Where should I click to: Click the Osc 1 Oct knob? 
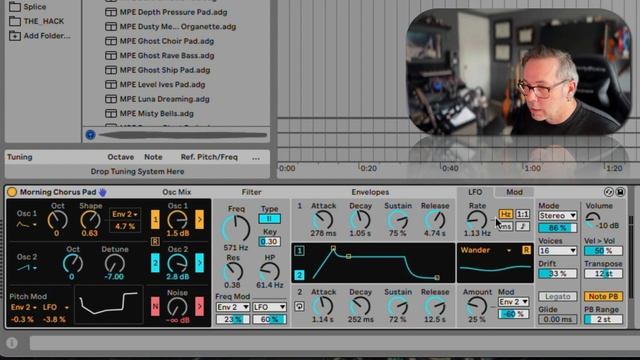click(x=57, y=220)
